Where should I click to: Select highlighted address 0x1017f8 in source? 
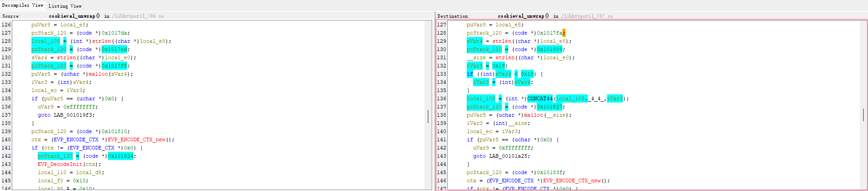[114, 66]
